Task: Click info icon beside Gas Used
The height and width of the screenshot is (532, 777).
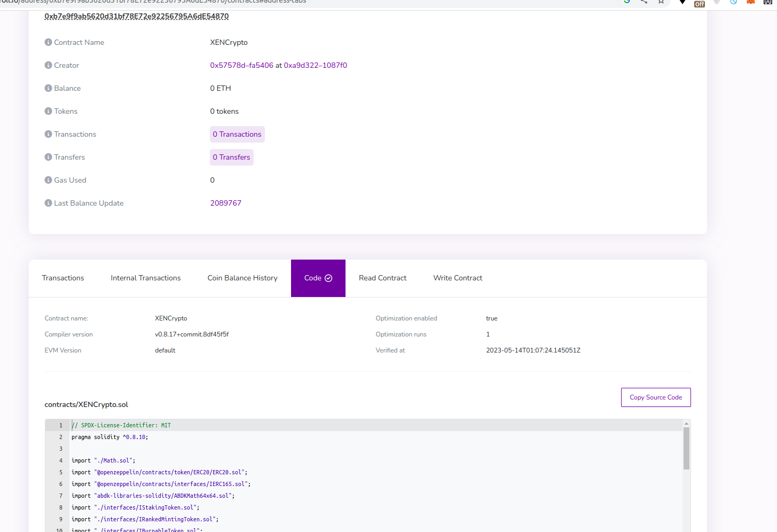Action: coord(48,180)
